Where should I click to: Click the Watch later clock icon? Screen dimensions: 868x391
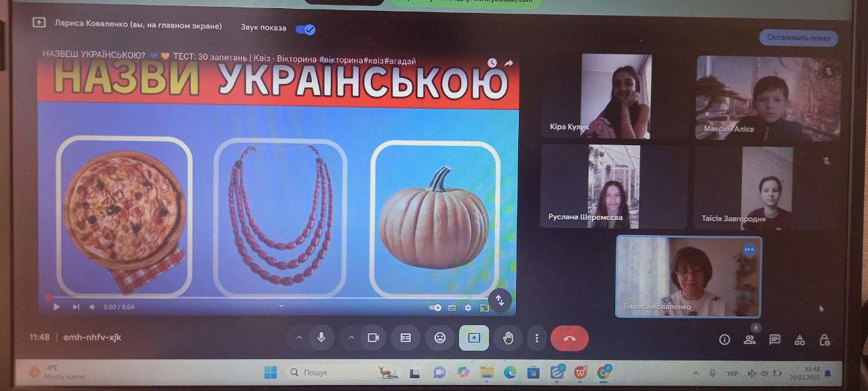[x=492, y=62]
